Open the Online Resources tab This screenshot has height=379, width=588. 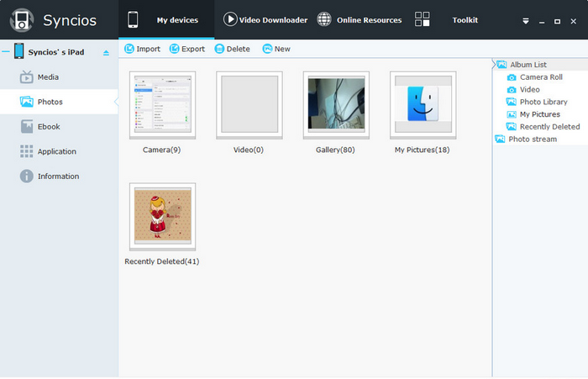click(369, 20)
